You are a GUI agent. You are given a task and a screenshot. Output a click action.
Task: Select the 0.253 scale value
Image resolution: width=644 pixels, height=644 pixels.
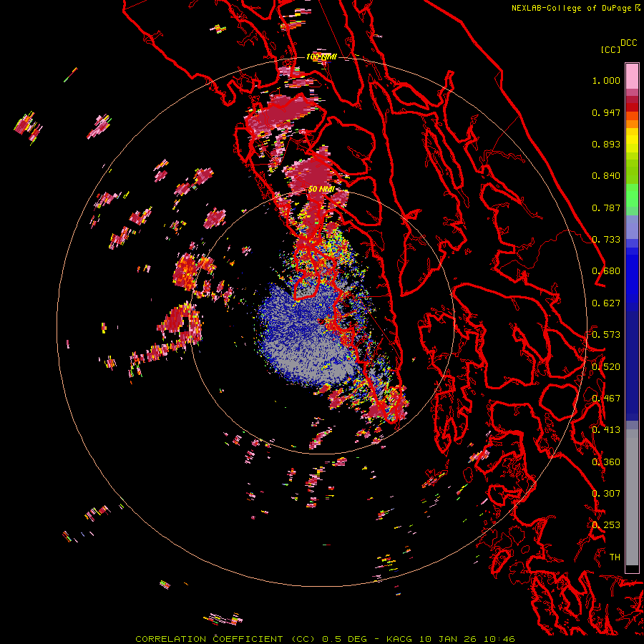[606, 525]
